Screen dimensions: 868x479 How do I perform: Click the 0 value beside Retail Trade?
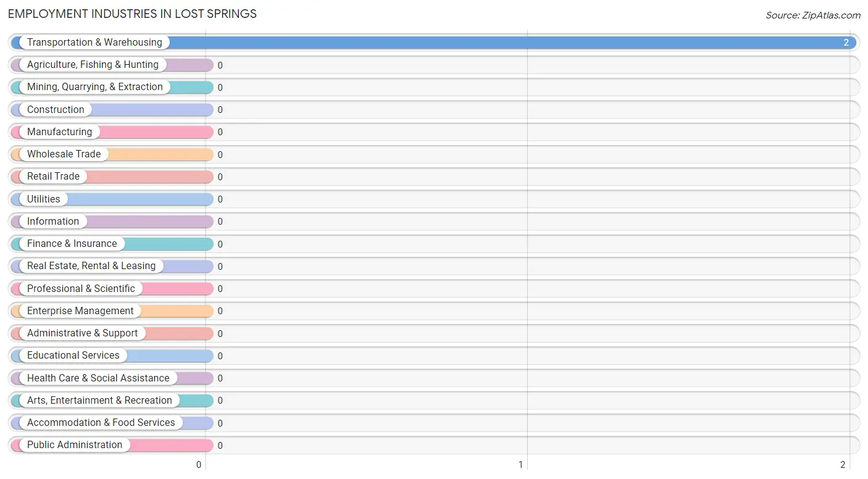tap(220, 177)
